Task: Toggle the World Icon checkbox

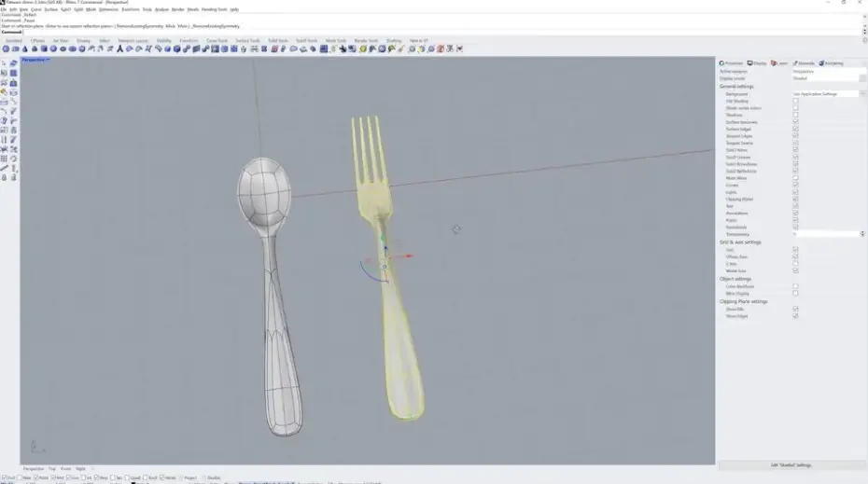Action: (x=795, y=271)
